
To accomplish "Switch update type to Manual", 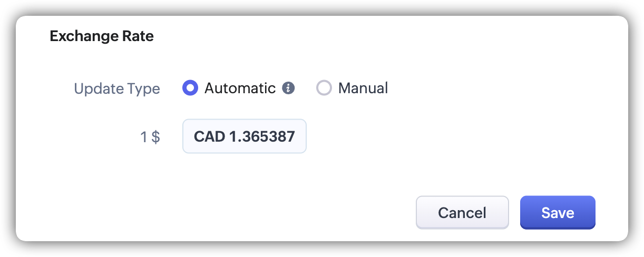I will (x=324, y=88).
